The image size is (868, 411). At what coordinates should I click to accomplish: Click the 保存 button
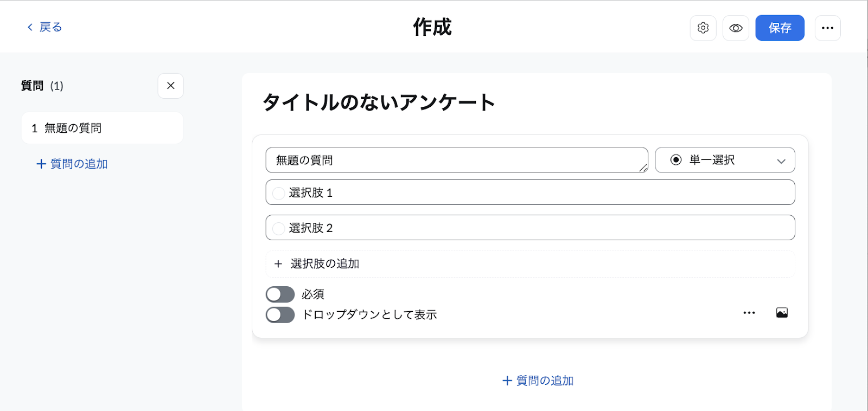[780, 28]
